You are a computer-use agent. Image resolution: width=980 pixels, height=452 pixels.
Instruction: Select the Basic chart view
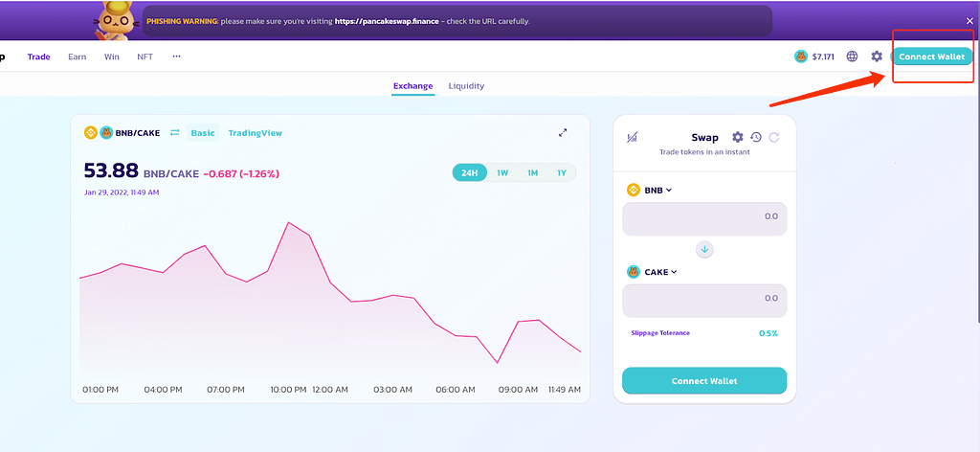[x=203, y=132]
